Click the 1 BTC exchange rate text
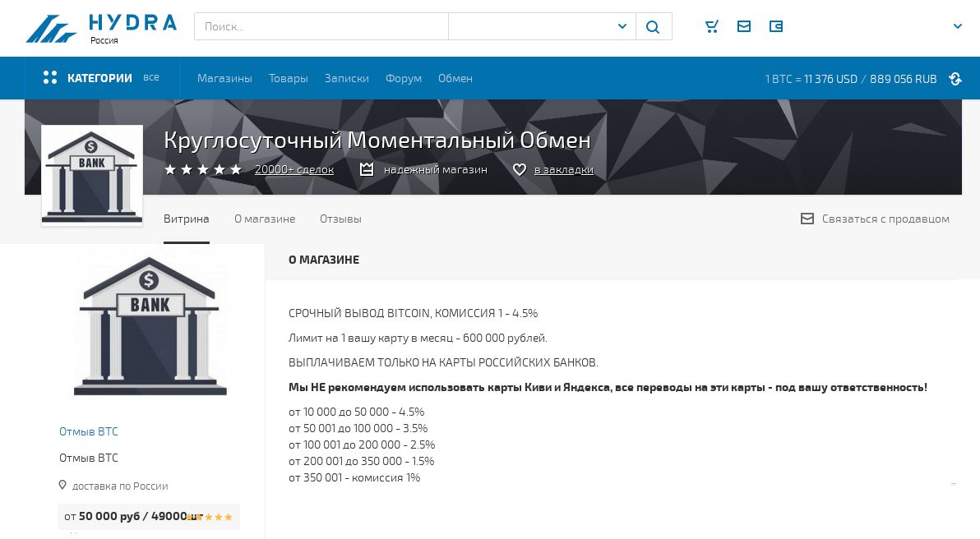The image size is (980, 539). pos(851,79)
